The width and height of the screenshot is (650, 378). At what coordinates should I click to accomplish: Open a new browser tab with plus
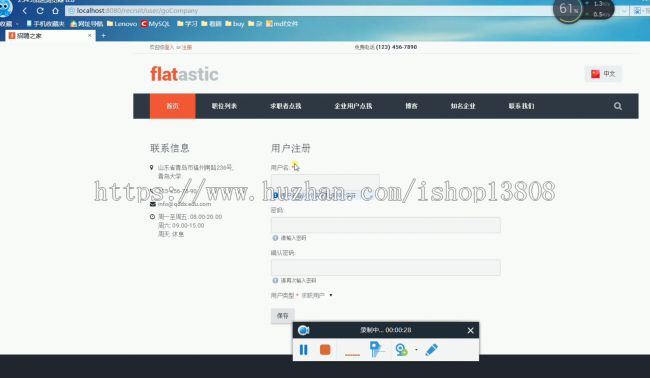coord(103,36)
